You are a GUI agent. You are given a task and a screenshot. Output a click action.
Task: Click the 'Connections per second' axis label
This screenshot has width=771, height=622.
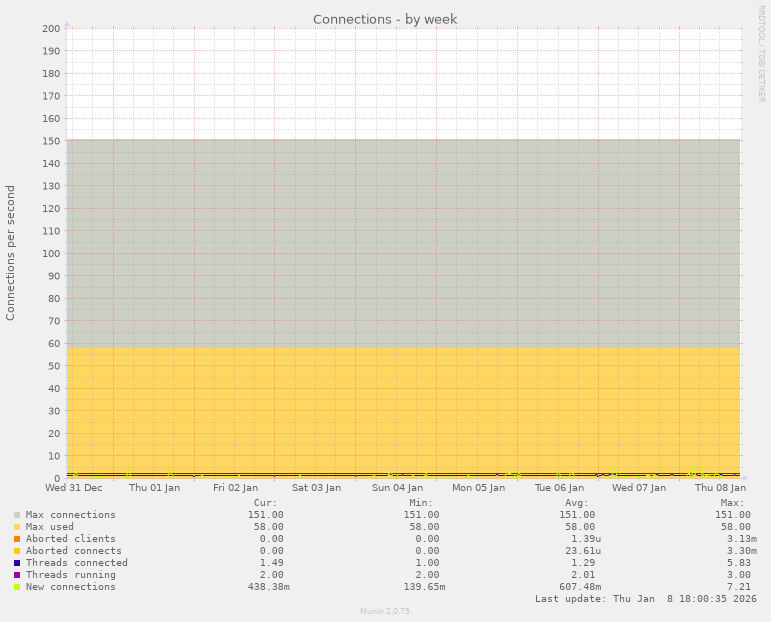[11, 252]
